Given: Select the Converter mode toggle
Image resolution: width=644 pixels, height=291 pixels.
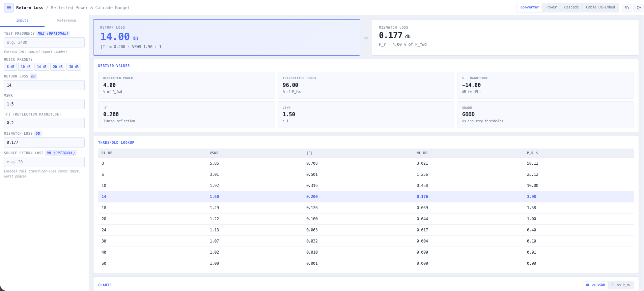Looking at the screenshot, I should click(530, 7).
